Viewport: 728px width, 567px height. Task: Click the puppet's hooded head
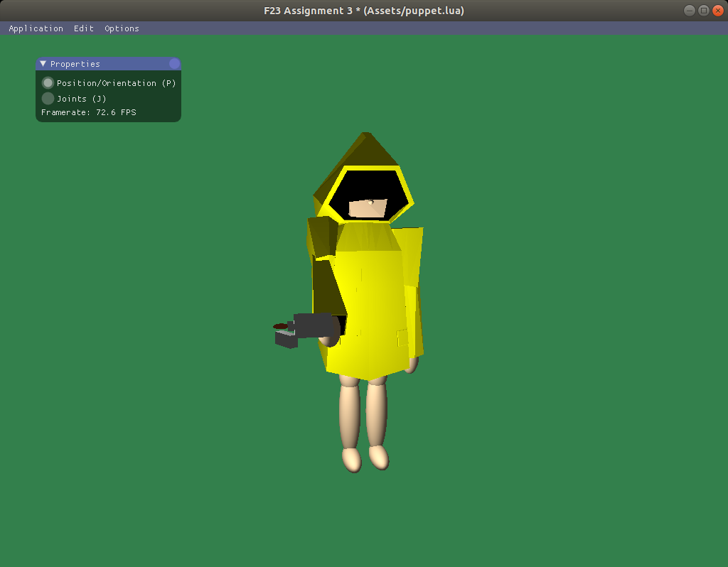point(365,178)
